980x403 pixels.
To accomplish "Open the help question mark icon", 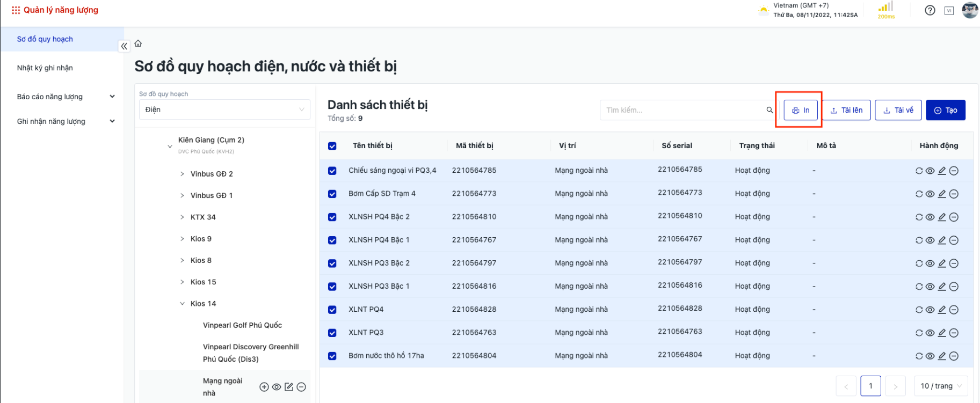I will pos(930,10).
